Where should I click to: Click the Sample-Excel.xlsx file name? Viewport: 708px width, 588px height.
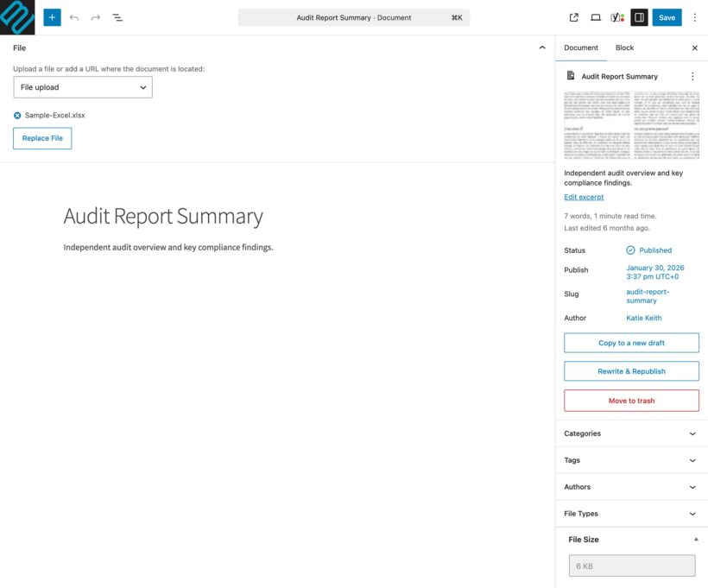click(54, 115)
